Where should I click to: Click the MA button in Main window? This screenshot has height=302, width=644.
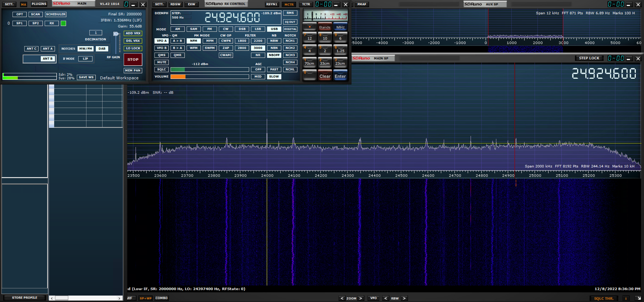coord(23,4)
